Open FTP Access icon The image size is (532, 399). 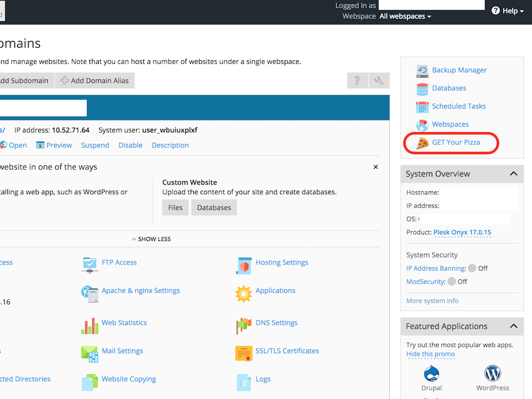pyautogui.click(x=90, y=263)
